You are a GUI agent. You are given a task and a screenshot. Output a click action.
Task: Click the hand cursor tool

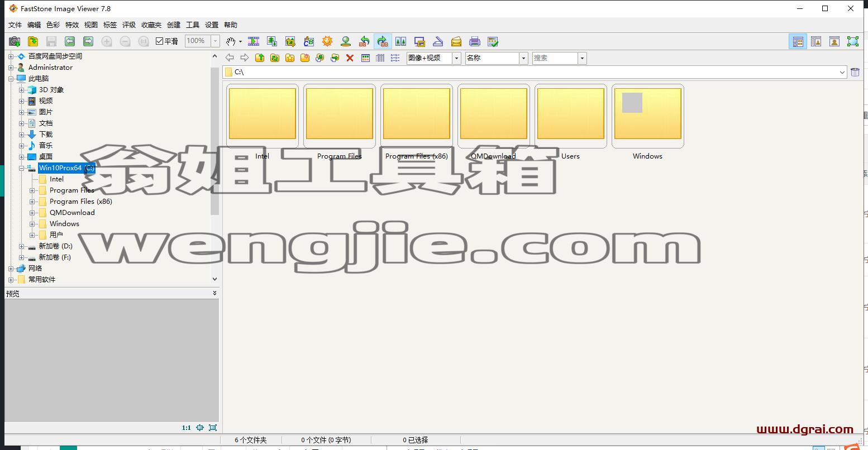231,41
